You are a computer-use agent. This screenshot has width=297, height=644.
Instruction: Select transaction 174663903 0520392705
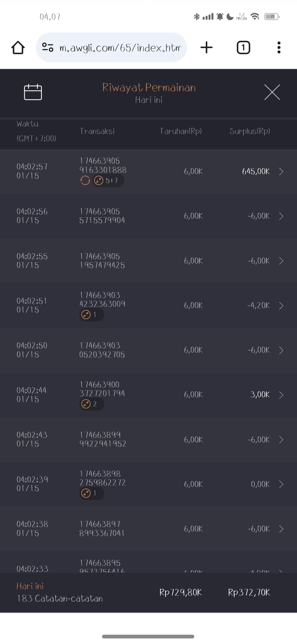[102, 350]
